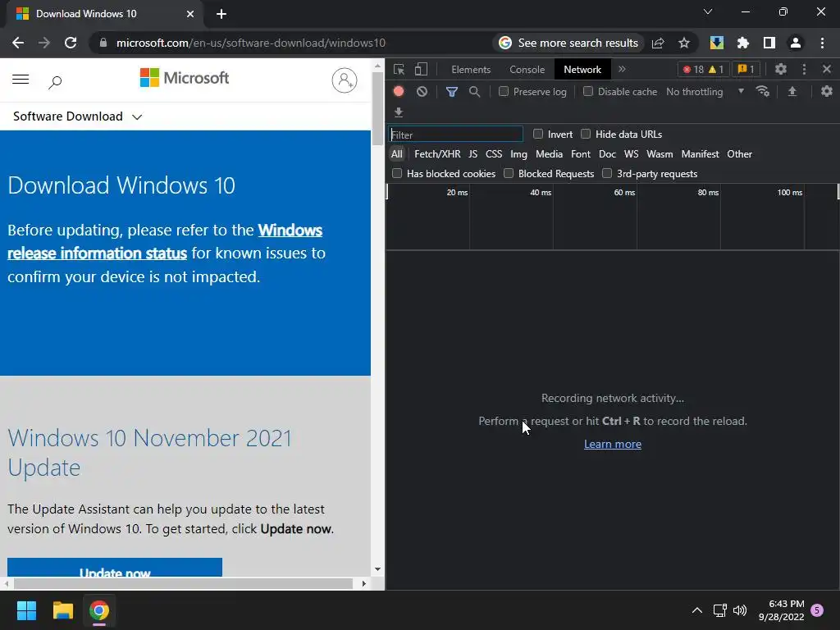Filter requests by Doc type

click(607, 153)
